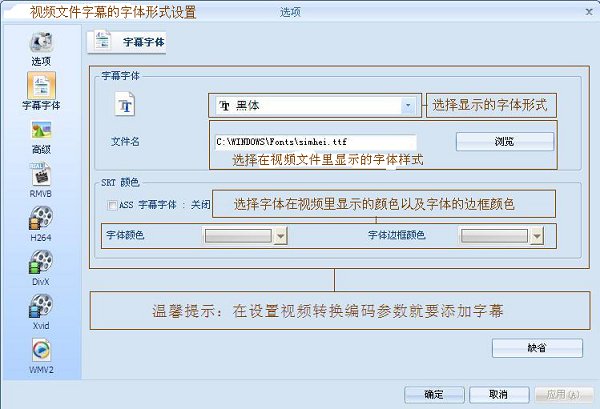Viewport: 600px width, 409px height.
Task: Open the 字体边框颜色 dropdown arrow
Action: coord(537,236)
